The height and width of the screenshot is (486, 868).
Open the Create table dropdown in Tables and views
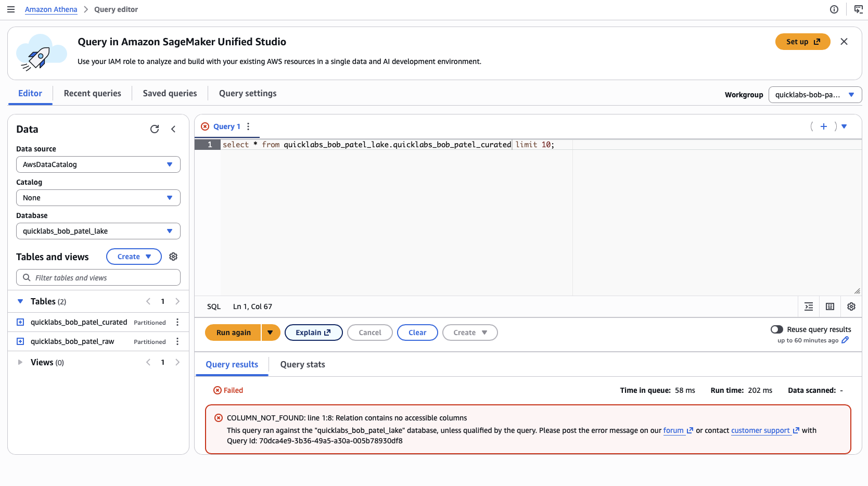[x=134, y=257]
